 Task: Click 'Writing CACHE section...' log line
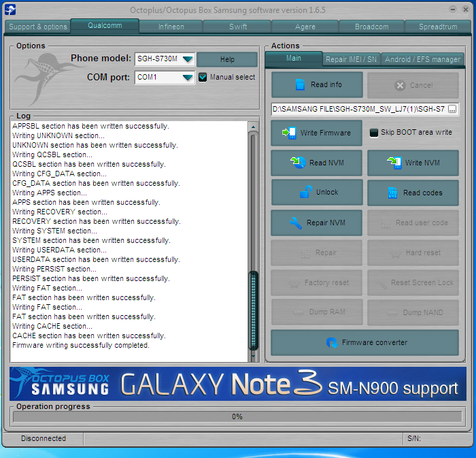[x=52, y=326]
